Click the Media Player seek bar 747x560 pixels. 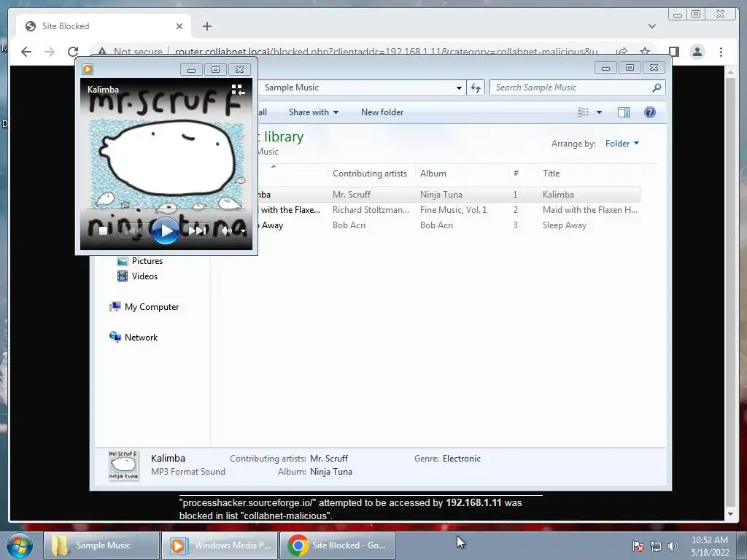(x=166, y=209)
